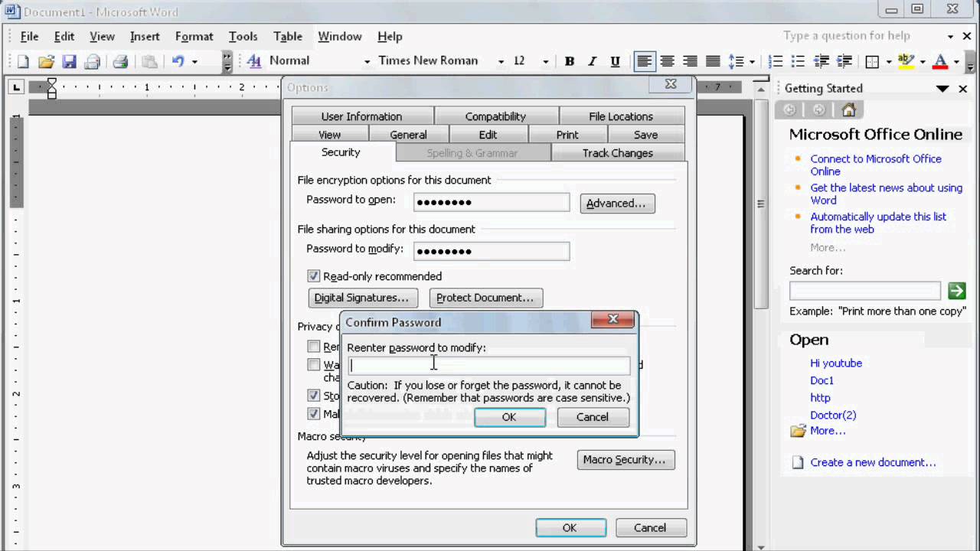The image size is (980, 551).
Task: Open the Style dropdown showing Normal
Action: click(367, 61)
